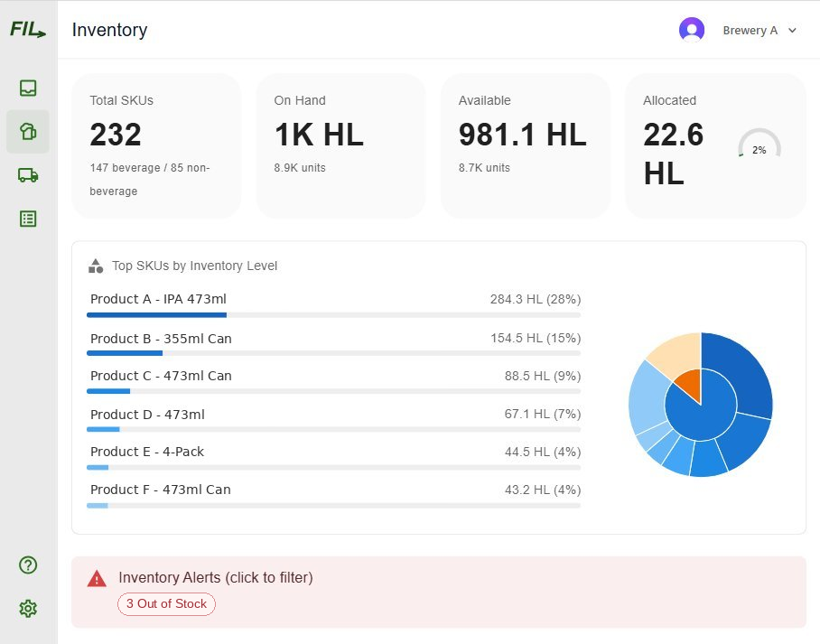Screen dimensions: 820x644
Task: Click Top SKUs by Inventory Level heading
Action: click(194, 266)
